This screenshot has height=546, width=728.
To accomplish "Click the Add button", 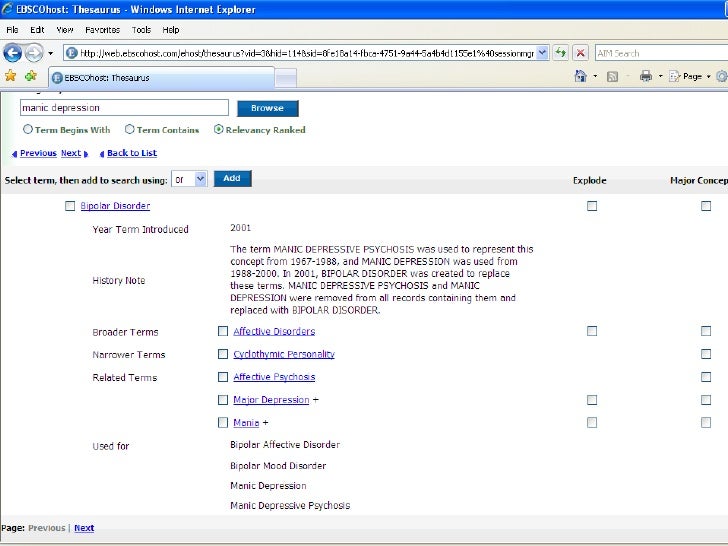I will tap(232, 178).
